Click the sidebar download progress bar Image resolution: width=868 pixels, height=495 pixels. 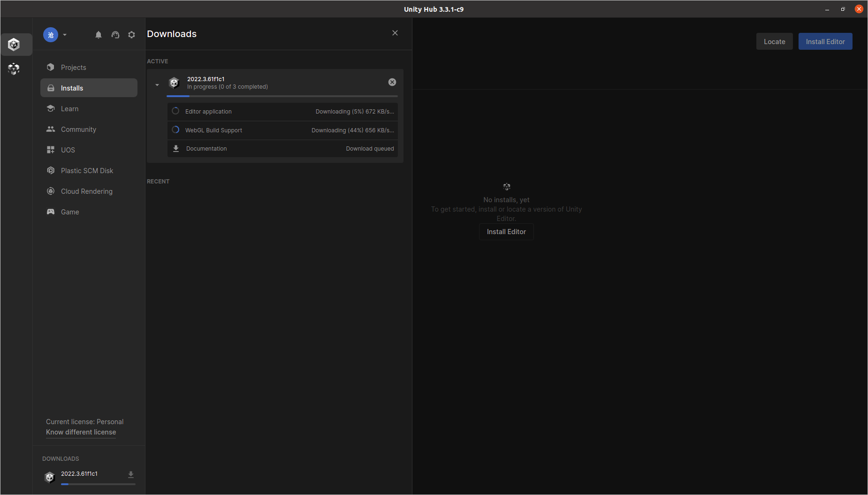(x=98, y=484)
